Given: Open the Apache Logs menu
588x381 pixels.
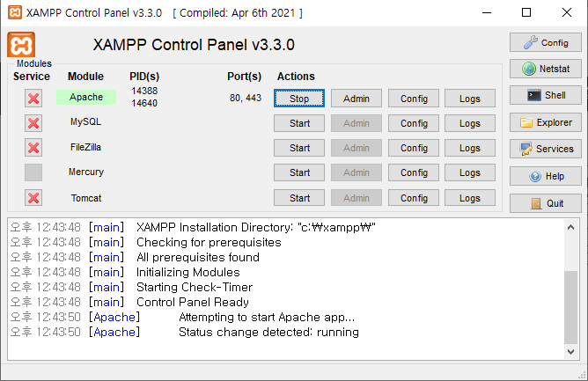Looking at the screenshot, I should [x=470, y=99].
